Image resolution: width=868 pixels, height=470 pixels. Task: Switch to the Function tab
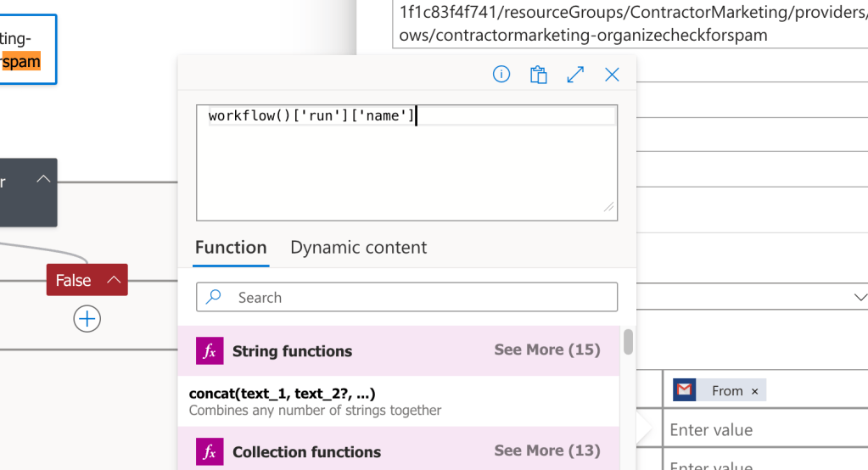tap(231, 248)
